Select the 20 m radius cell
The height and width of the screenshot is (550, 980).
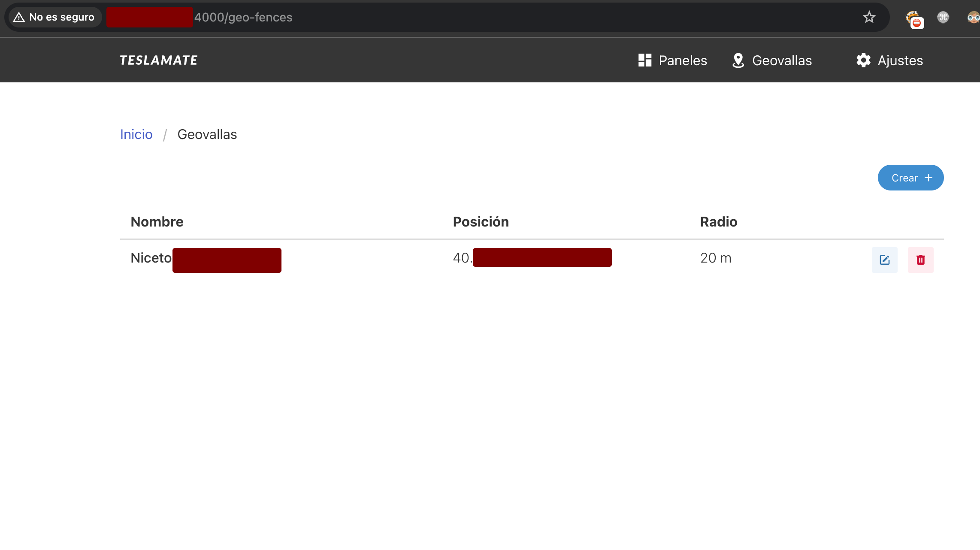click(716, 258)
